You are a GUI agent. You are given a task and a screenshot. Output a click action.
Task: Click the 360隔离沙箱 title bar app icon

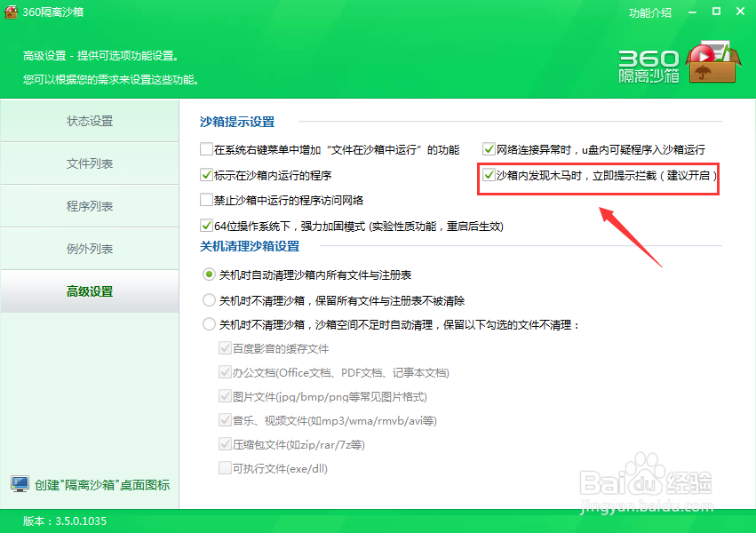click(x=11, y=12)
